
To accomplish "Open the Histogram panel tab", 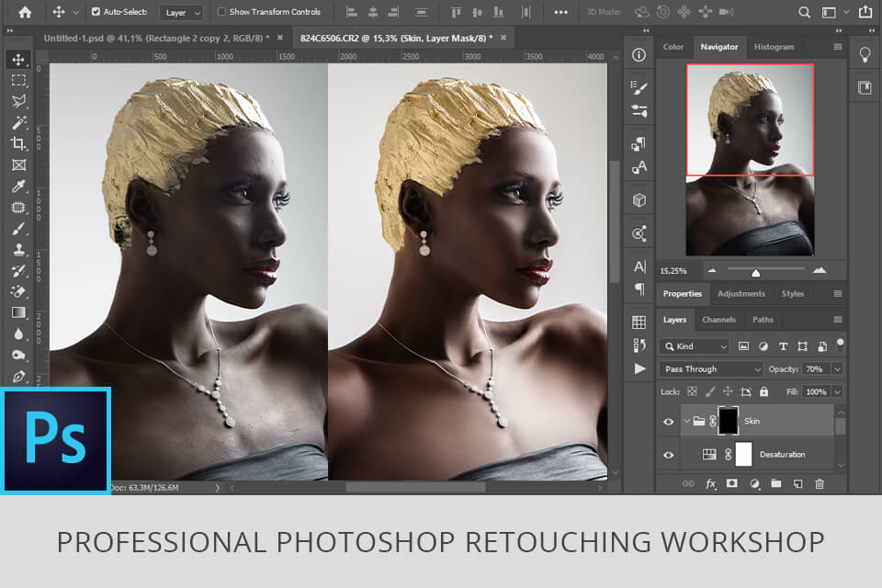I will pyautogui.click(x=775, y=47).
